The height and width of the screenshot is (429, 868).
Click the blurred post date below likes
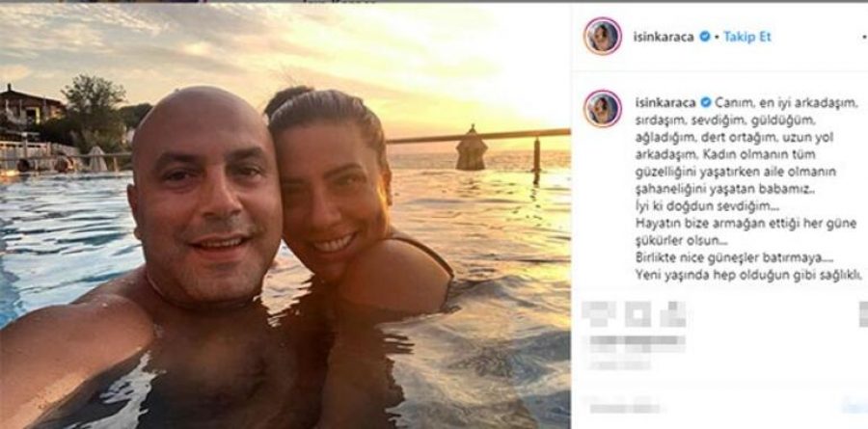(x=620, y=364)
